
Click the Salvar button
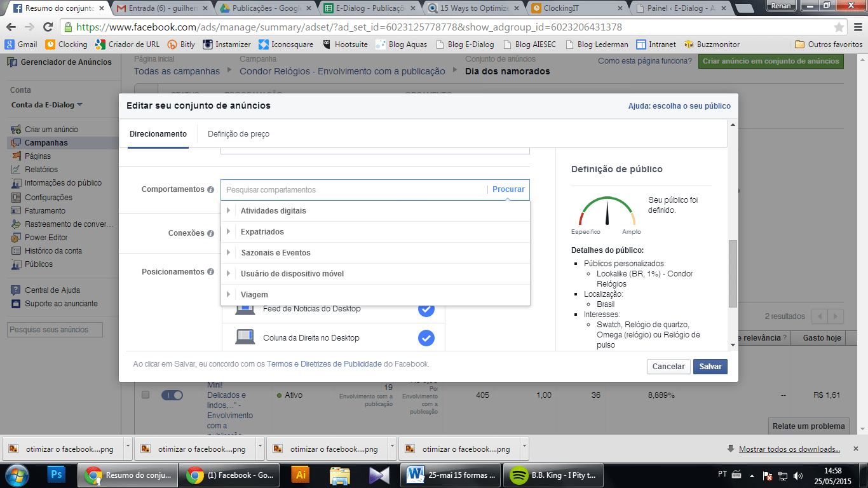[x=710, y=367]
